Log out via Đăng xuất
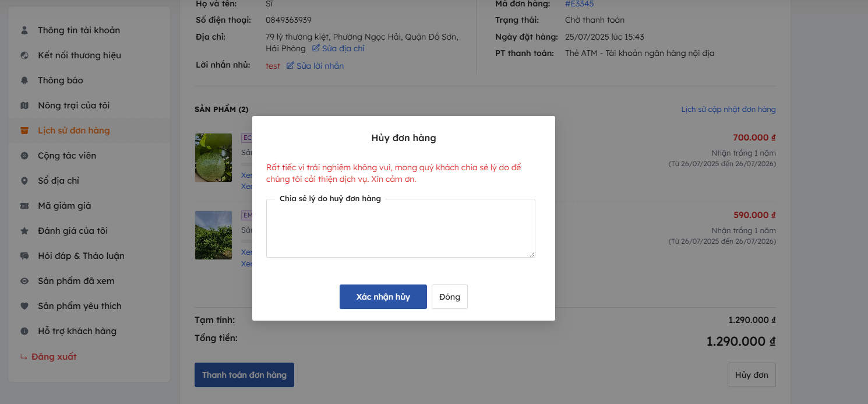Image resolution: width=868 pixels, height=404 pixels. point(54,357)
